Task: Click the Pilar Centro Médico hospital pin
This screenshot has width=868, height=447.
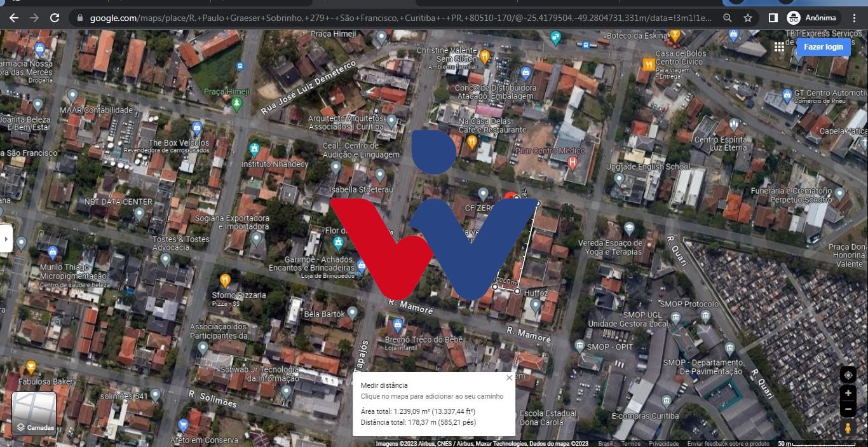Action: coord(573,163)
